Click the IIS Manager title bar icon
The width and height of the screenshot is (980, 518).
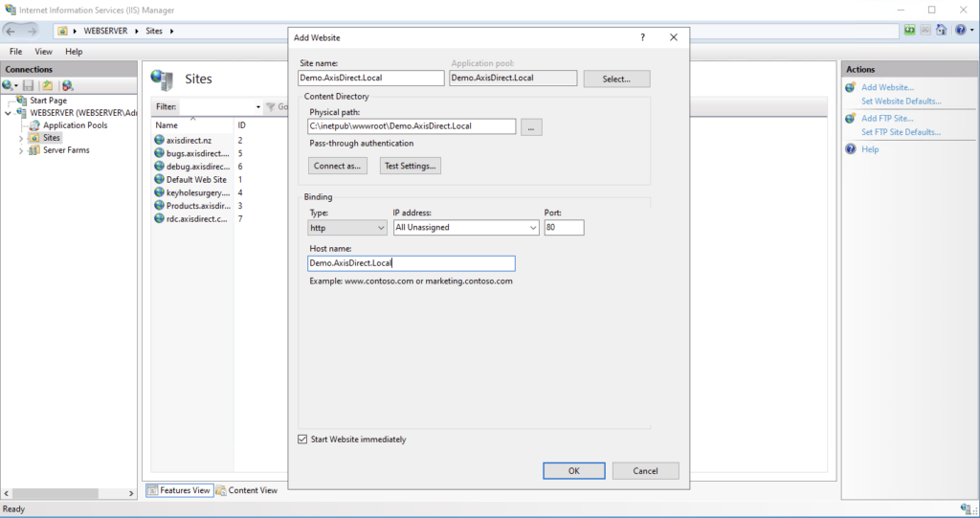tap(10, 10)
